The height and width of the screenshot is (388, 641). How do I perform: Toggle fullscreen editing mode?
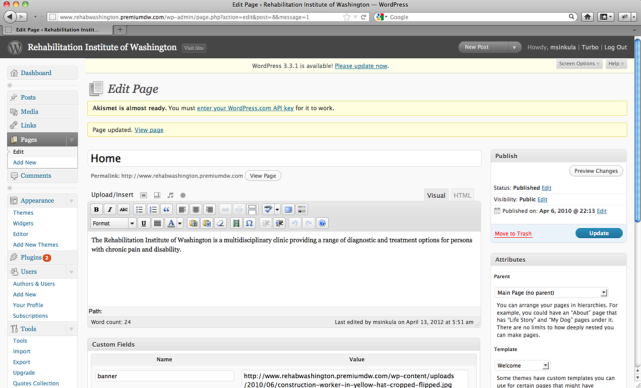coord(288,209)
